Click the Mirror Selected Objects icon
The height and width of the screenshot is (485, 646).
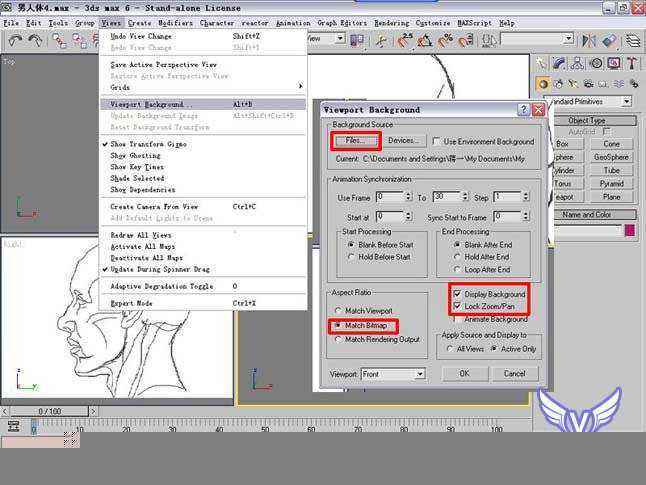(589, 40)
